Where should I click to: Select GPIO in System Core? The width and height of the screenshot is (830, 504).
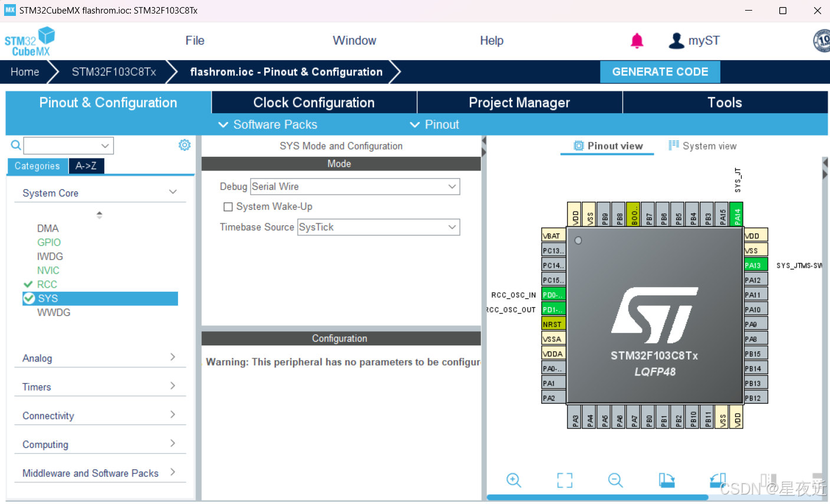(x=49, y=242)
